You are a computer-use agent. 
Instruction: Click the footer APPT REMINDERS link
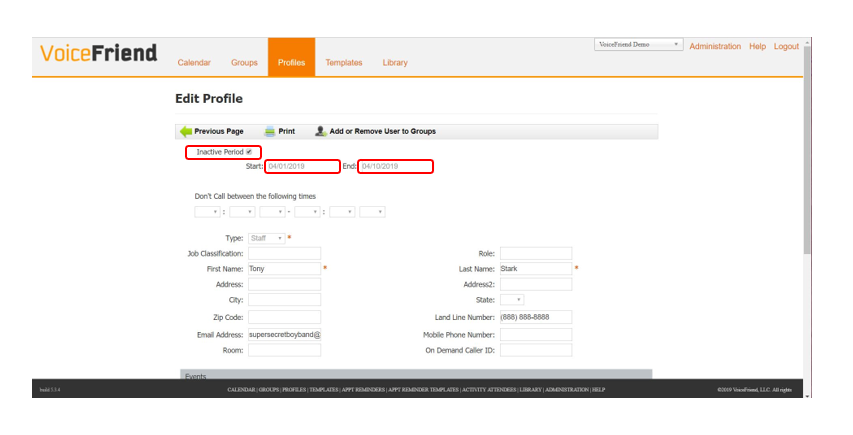(x=363, y=390)
